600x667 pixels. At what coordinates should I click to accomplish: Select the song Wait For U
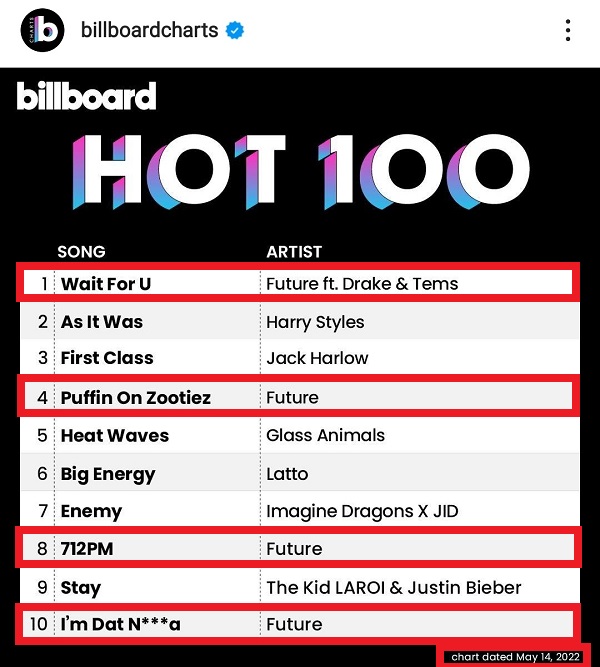click(x=106, y=284)
